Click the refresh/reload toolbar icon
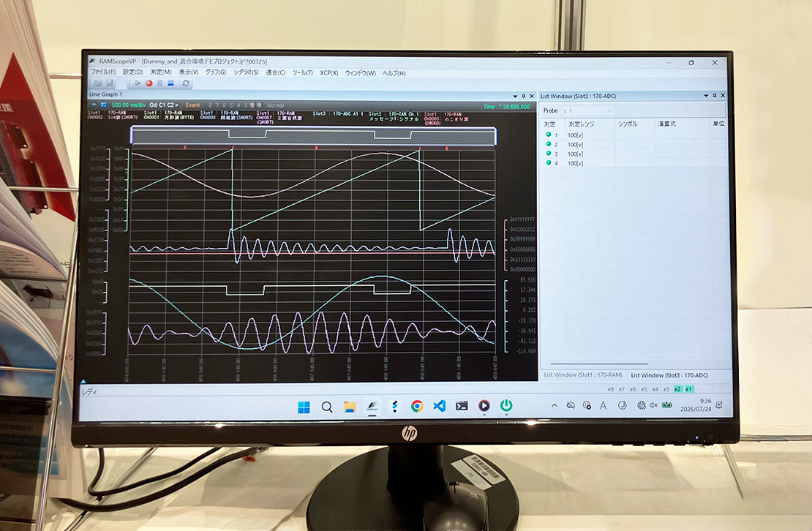Image resolution: width=812 pixels, height=531 pixels. coord(185,83)
